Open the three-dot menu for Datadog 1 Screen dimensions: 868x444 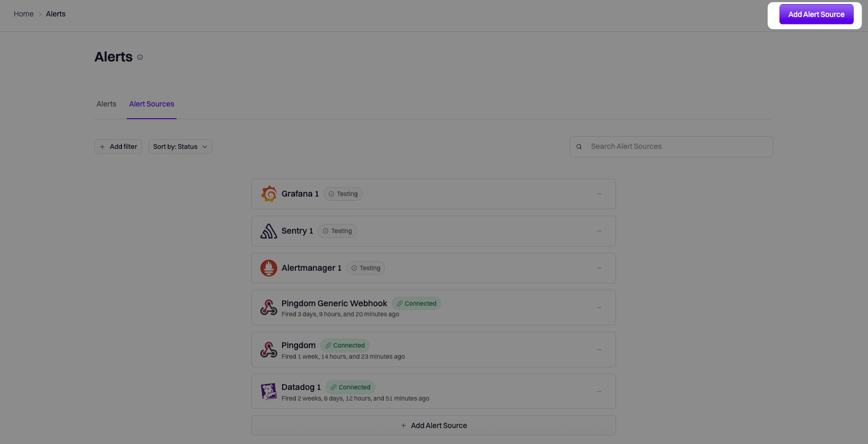click(x=599, y=392)
